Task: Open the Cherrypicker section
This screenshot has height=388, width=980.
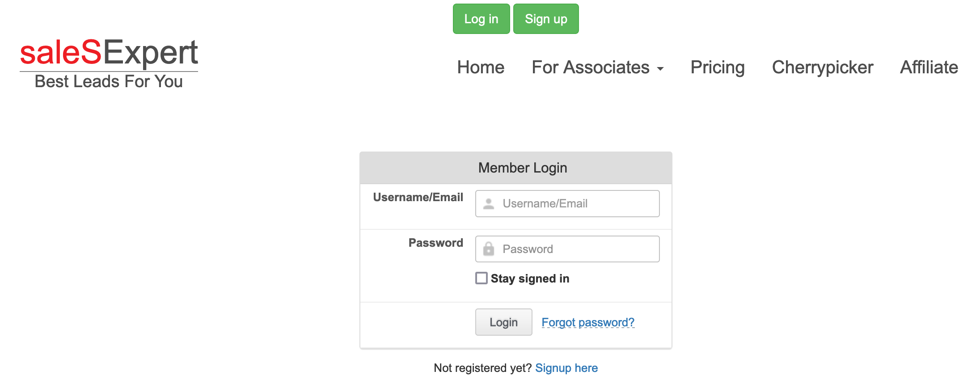Action: [823, 67]
